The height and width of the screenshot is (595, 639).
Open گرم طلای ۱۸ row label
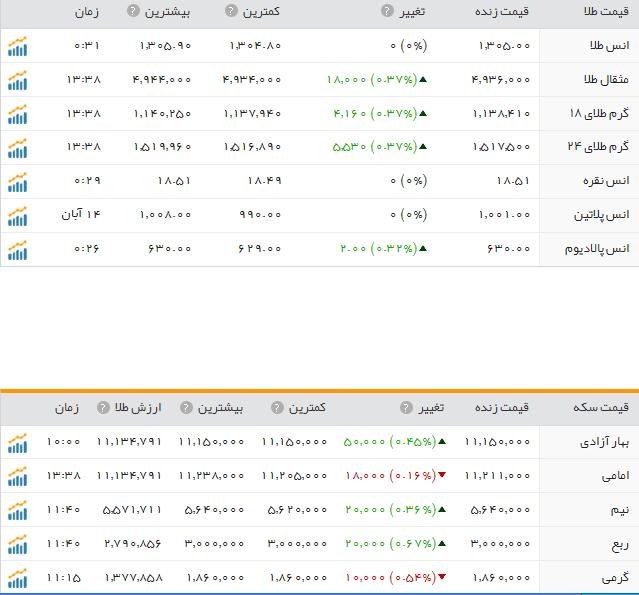[x=599, y=113]
